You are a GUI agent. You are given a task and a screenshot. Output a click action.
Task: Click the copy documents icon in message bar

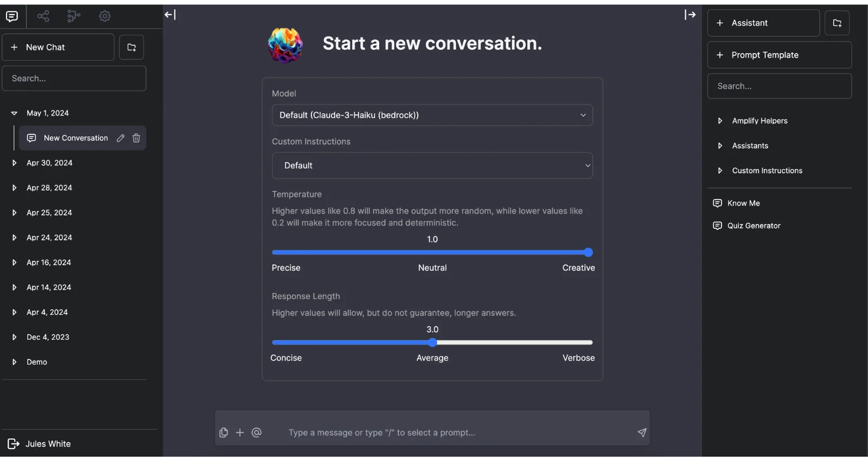click(x=224, y=433)
